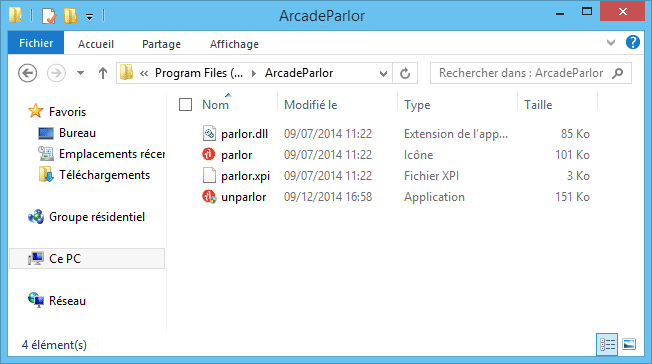The width and height of the screenshot is (652, 364).
Task: Select the parlor.dll file icon
Action: tap(209, 134)
